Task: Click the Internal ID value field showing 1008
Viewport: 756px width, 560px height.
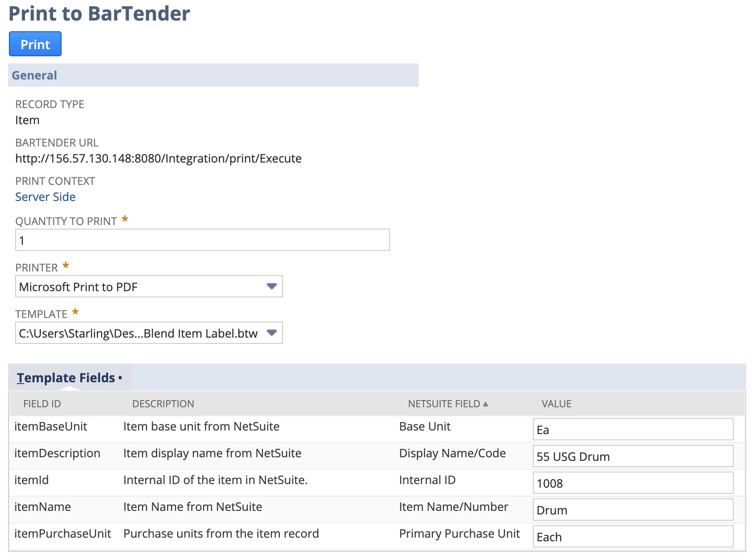Action: pos(632,483)
